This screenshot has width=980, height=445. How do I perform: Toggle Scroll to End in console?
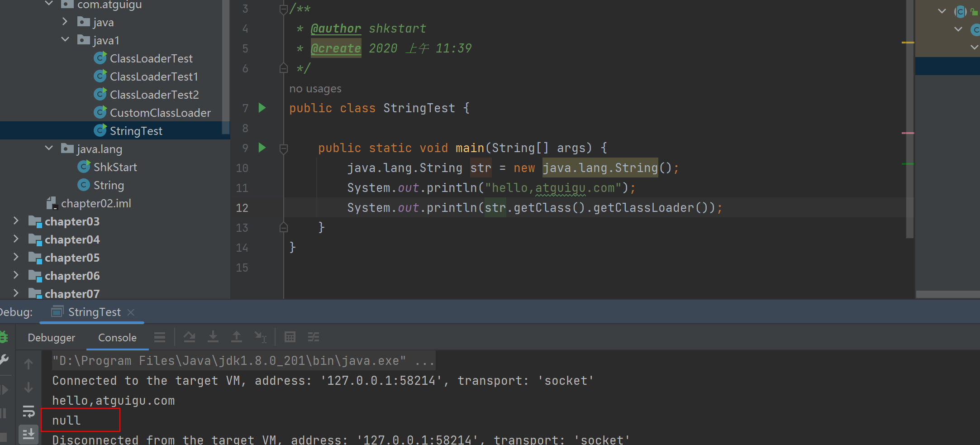[x=29, y=434]
